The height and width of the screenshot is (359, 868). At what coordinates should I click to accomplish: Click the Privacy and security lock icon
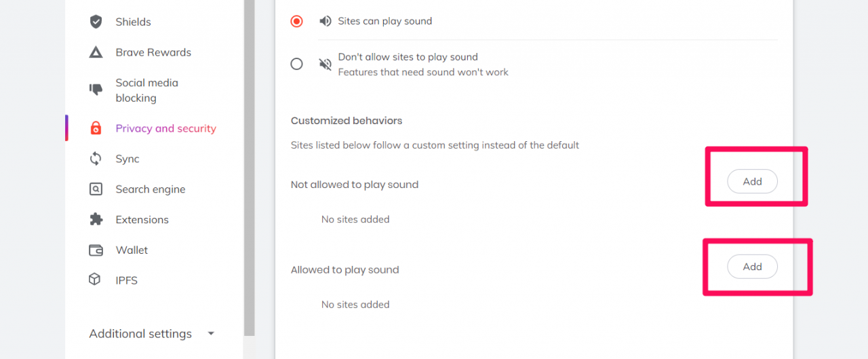[96, 128]
